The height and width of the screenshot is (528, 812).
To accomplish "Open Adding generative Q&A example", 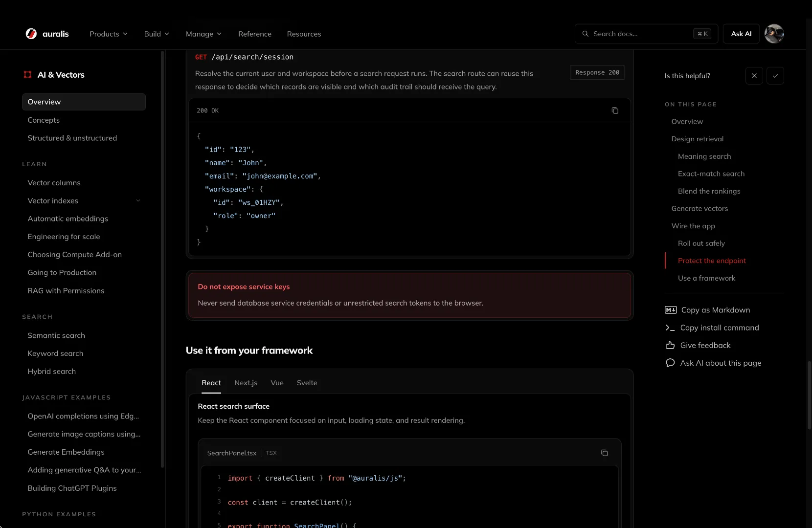I will 84,470.
